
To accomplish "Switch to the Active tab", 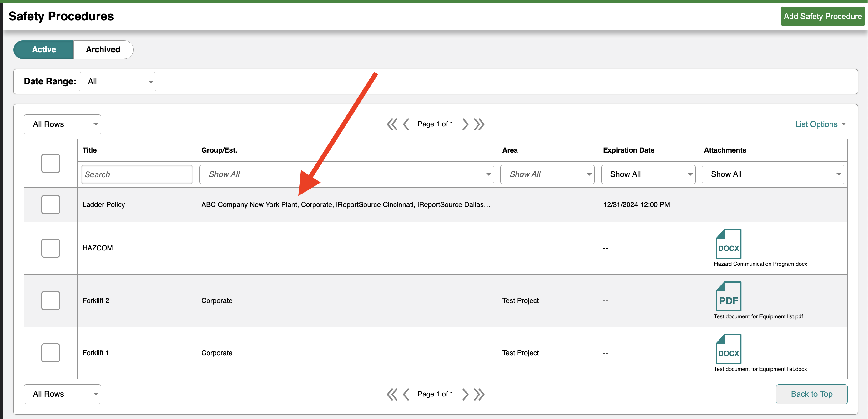I will (x=44, y=49).
